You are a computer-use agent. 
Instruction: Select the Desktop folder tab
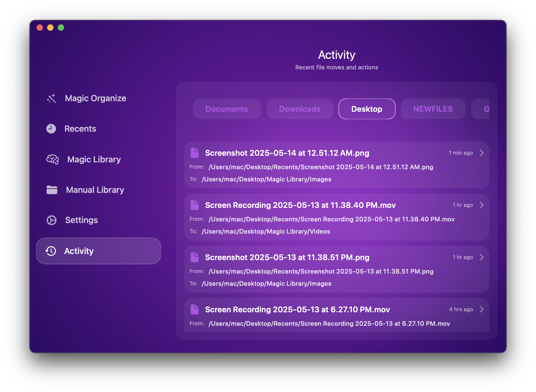click(x=367, y=109)
